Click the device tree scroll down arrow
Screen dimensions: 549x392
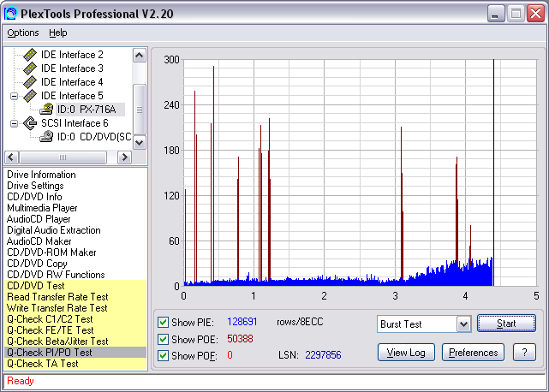140,142
